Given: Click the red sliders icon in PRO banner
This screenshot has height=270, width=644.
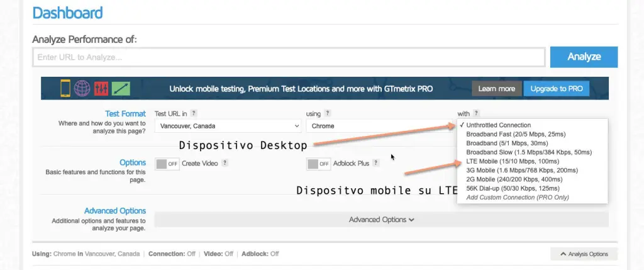Looking at the screenshot, I should point(101,88).
